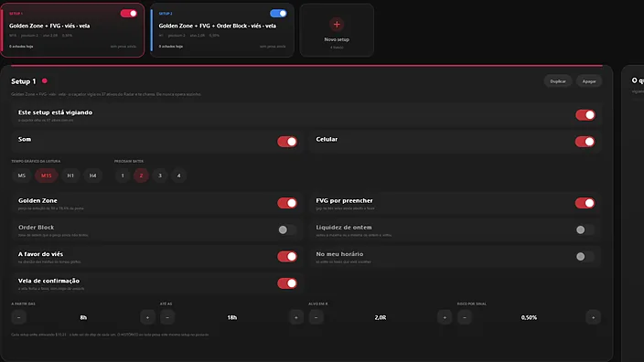Decrease the 'A partir das' start hour
644x362 pixels.
19,317
